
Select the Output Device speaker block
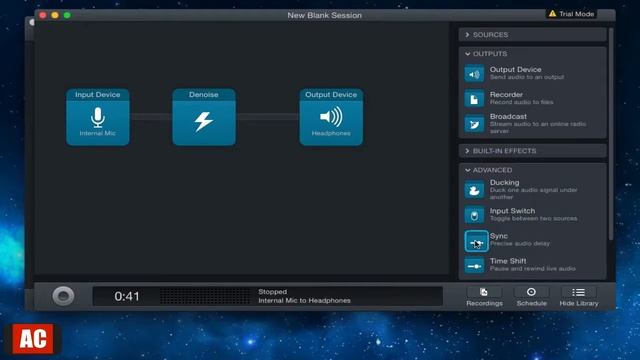click(x=331, y=117)
